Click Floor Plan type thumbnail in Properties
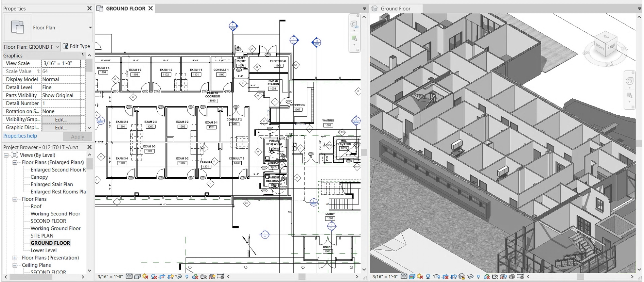Screen dimensions: 644x282 17,27
